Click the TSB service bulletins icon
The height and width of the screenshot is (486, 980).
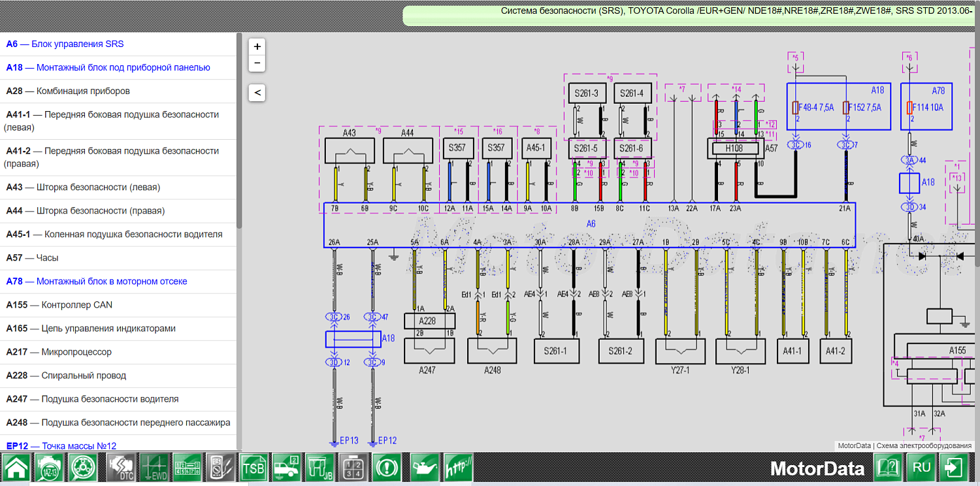[x=253, y=468]
